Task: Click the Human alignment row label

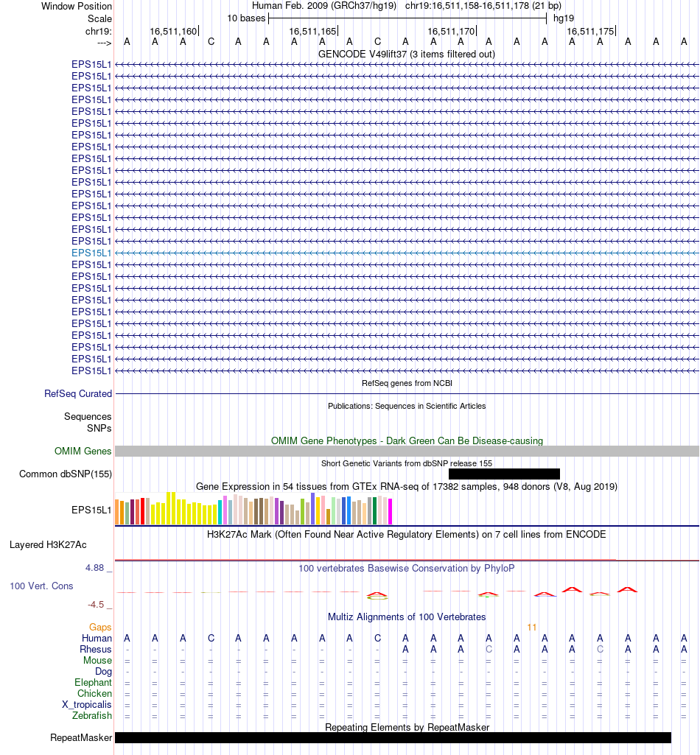Action: [97, 638]
